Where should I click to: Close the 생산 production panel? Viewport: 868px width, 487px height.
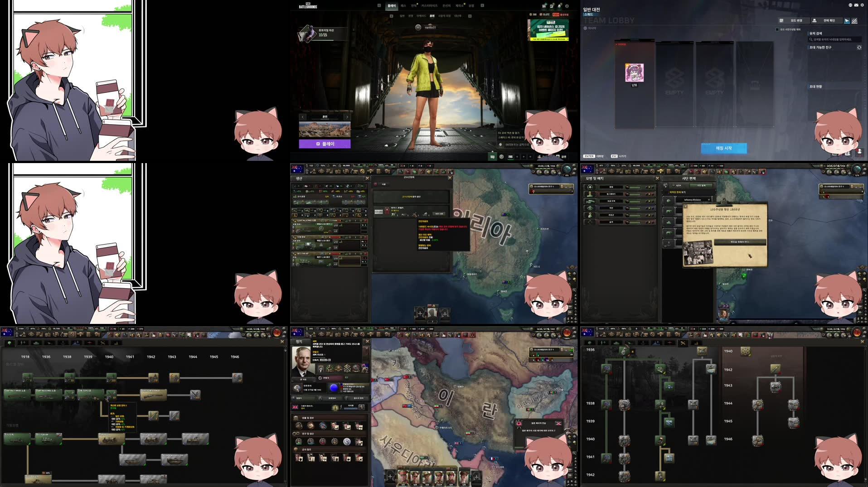367,178
